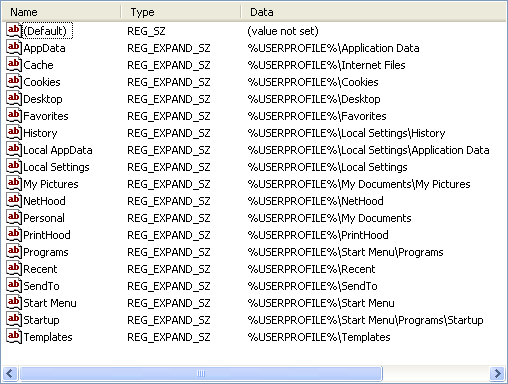Image resolution: width=508 pixels, height=384 pixels.
Task: Click '%USERPROFILE%\PrintHood' data cell
Action: click(318, 235)
